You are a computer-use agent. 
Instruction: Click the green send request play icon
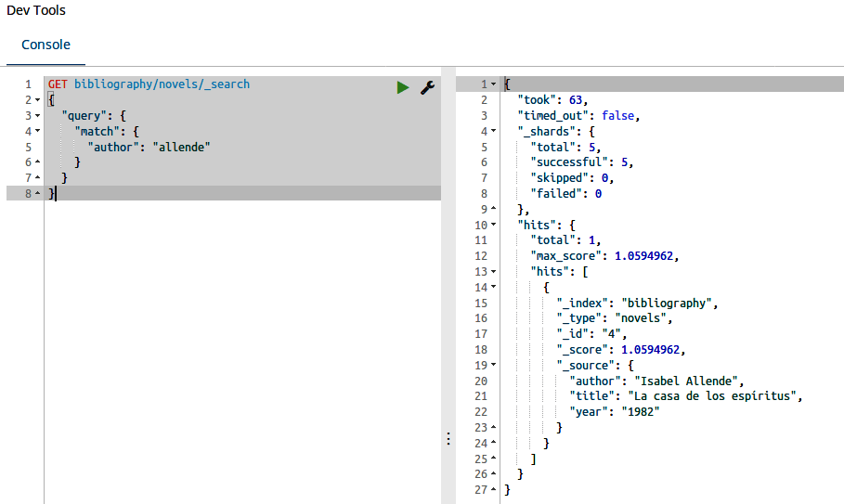coord(402,86)
